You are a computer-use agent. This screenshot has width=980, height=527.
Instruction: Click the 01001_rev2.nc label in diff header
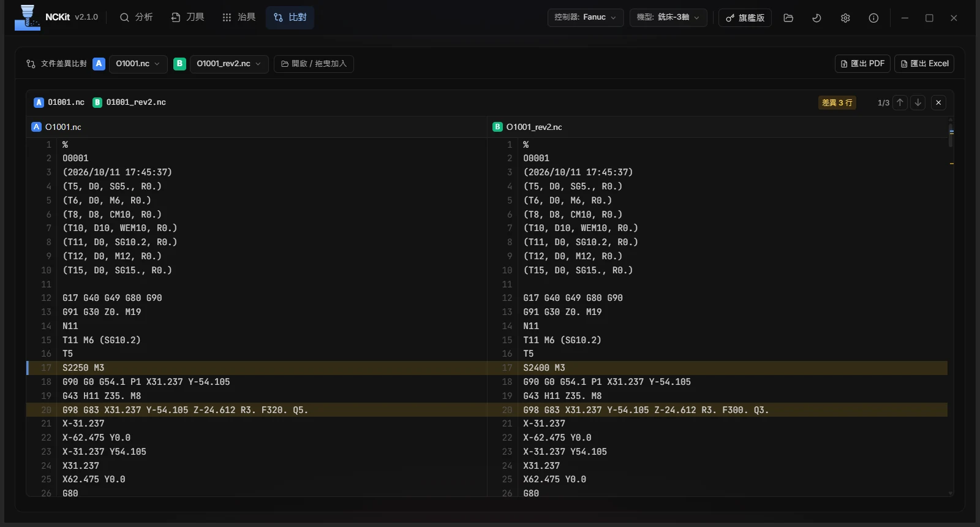(x=136, y=102)
